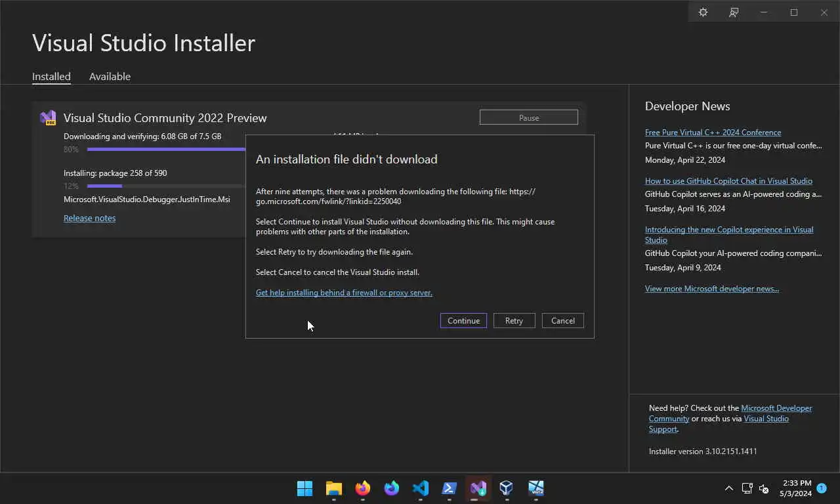Click the 'Monday, April 22, 2024' news date
The image size is (840, 504).
684,160
